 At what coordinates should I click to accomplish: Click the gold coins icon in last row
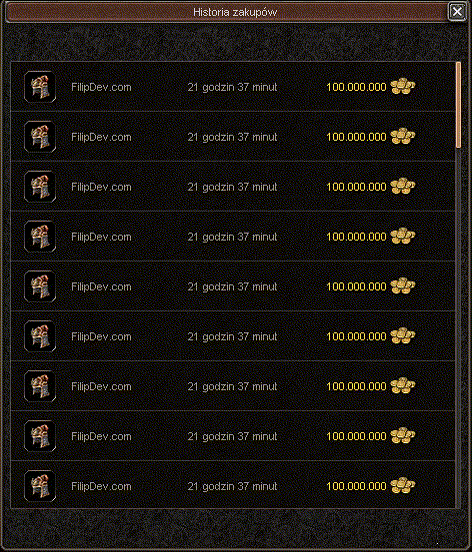(x=403, y=485)
